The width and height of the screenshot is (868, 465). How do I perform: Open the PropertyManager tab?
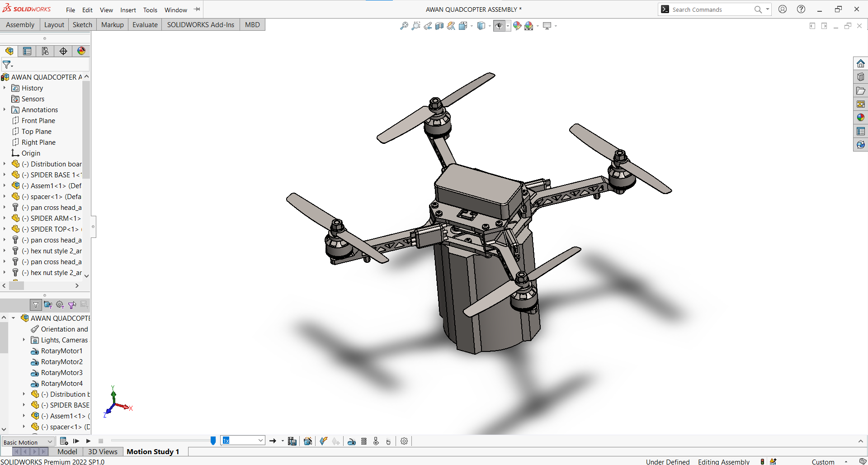click(27, 51)
